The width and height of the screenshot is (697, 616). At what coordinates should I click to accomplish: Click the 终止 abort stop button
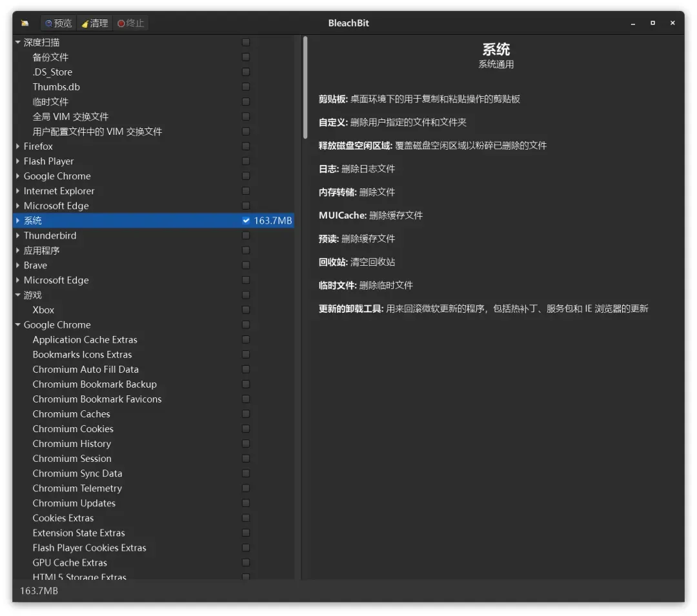pos(130,23)
